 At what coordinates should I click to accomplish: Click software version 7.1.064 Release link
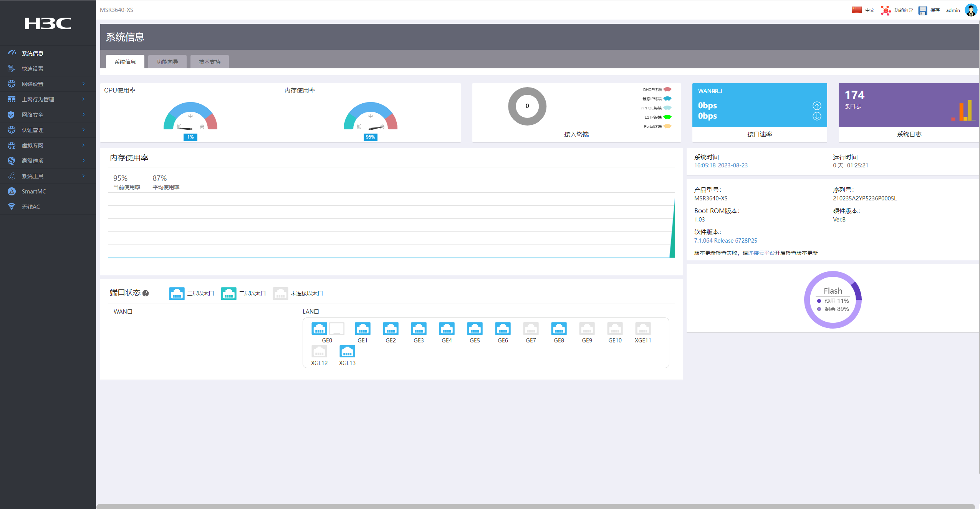tap(725, 241)
